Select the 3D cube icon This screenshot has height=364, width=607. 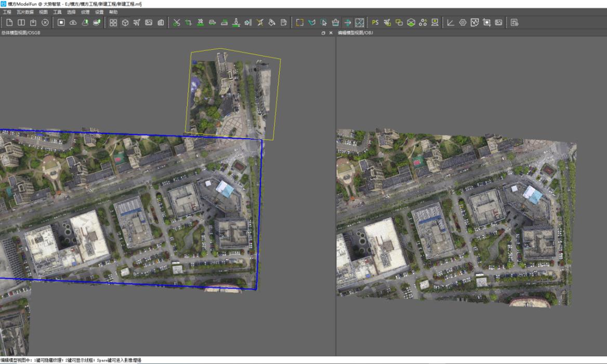125,22
